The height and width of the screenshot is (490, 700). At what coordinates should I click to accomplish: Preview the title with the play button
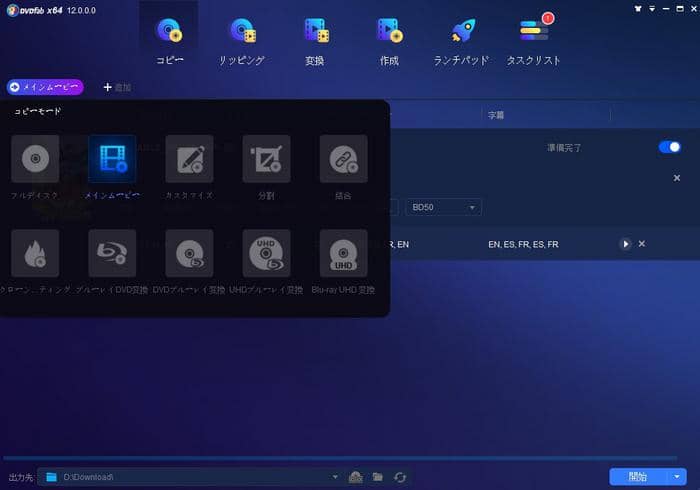coord(625,244)
